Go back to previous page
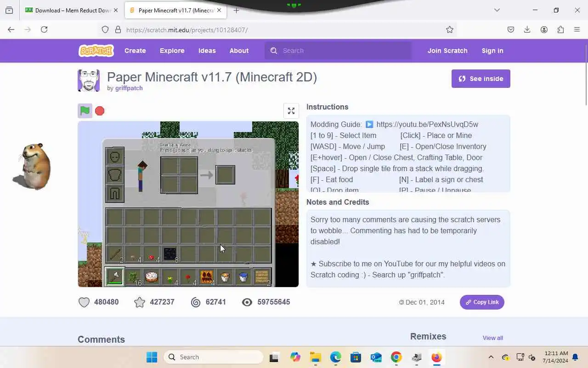 coord(11,29)
